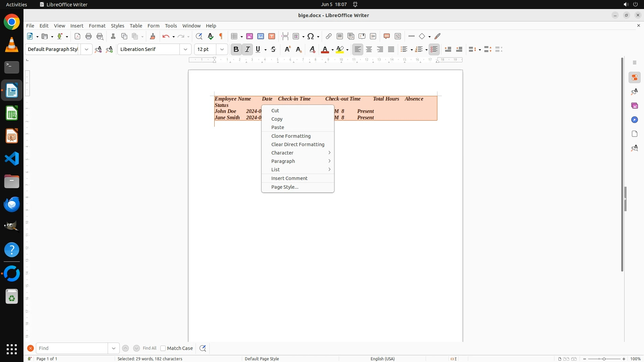Toggle Italic formatting button
The image size is (644, 362).
point(248,49)
